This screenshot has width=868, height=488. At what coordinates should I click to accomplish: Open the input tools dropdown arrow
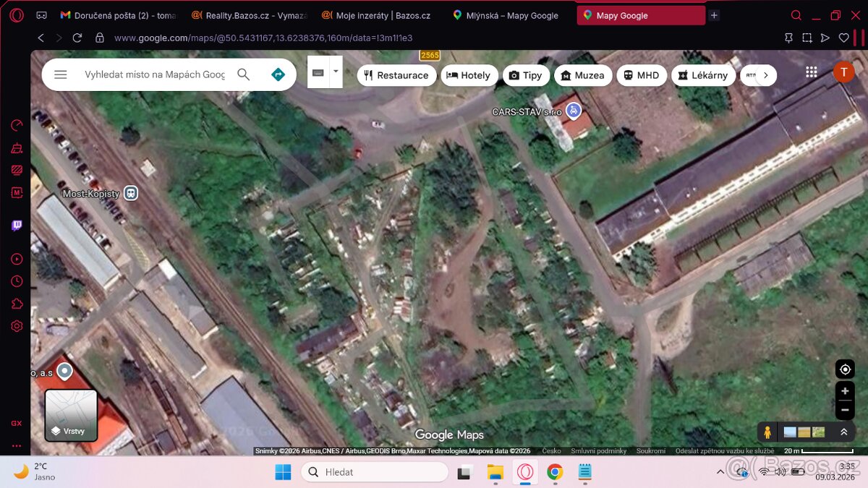pos(336,71)
